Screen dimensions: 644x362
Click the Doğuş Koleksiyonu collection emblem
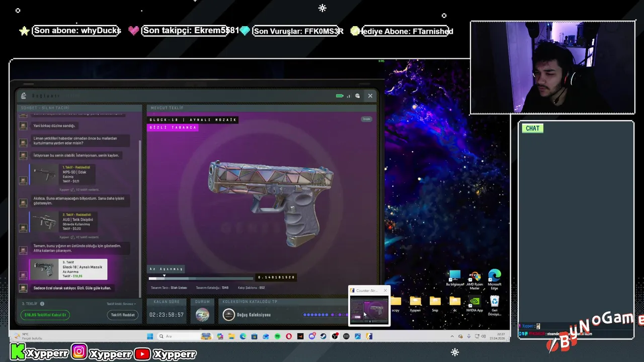pyautogui.click(x=228, y=315)
